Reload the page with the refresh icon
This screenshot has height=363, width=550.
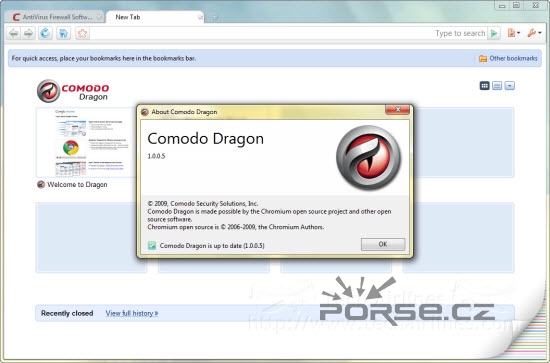tap(45, 33)
